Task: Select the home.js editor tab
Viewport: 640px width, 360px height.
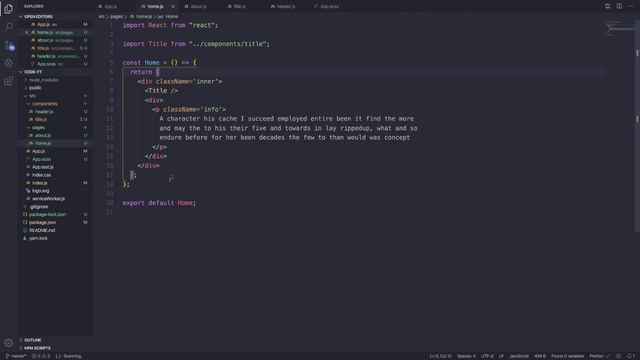Action: pyautogui.click(x=155, y=7)
